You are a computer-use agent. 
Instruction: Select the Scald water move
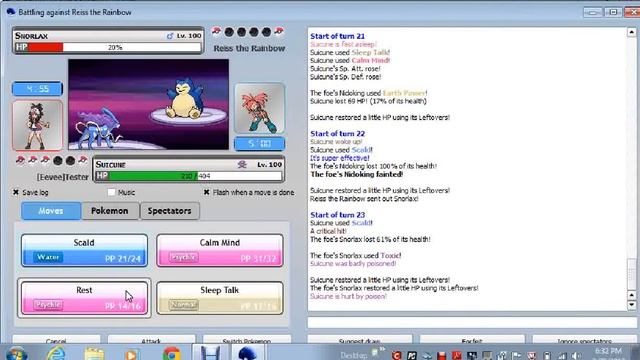click(84, 250)
